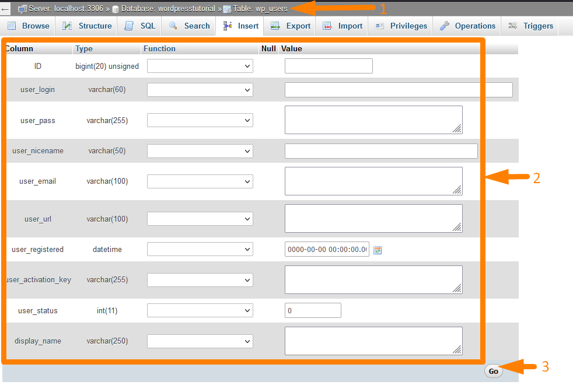Click the Triggers tab icon
The height and width of the screenshot is (392, 573).
point(513,26)
